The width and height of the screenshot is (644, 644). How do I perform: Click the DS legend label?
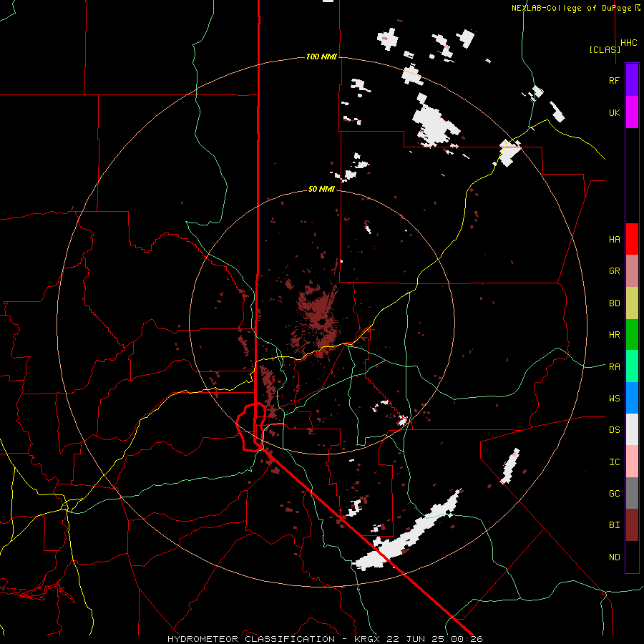pyautogui.click(x=614, y=430)
